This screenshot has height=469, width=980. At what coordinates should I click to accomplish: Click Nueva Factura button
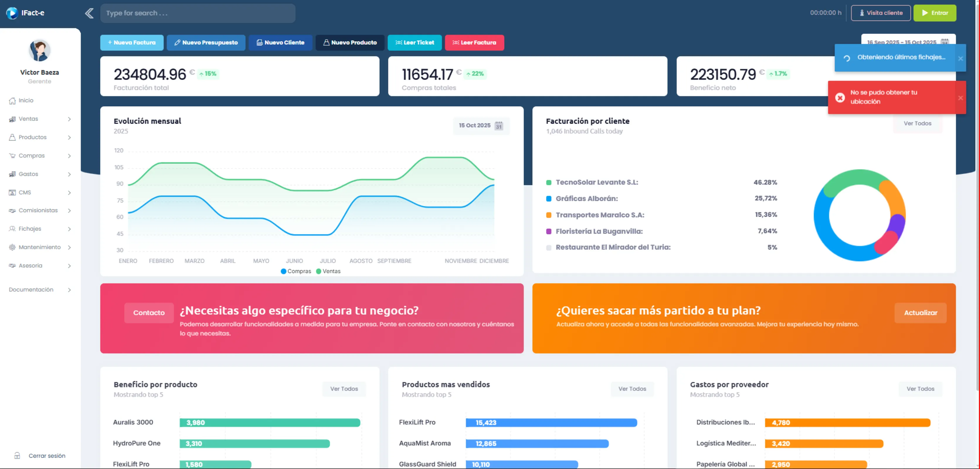coord(132,43)
